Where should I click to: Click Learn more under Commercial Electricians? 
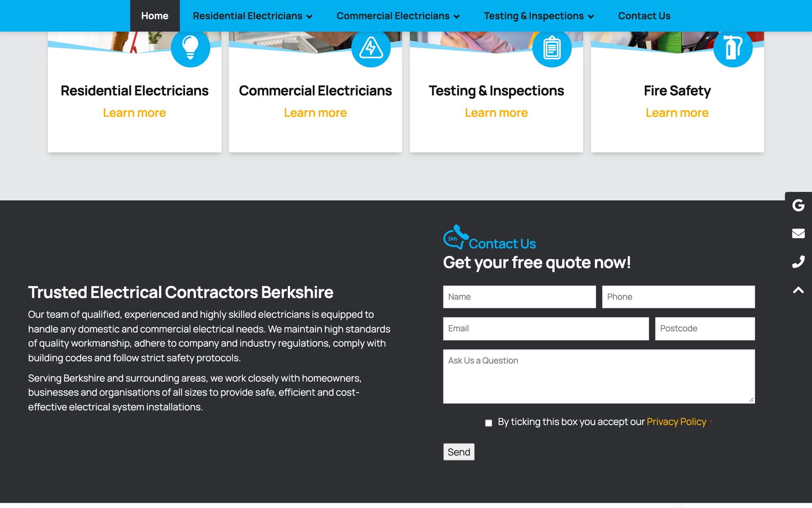pyautogui.click(x=315, y=113)
